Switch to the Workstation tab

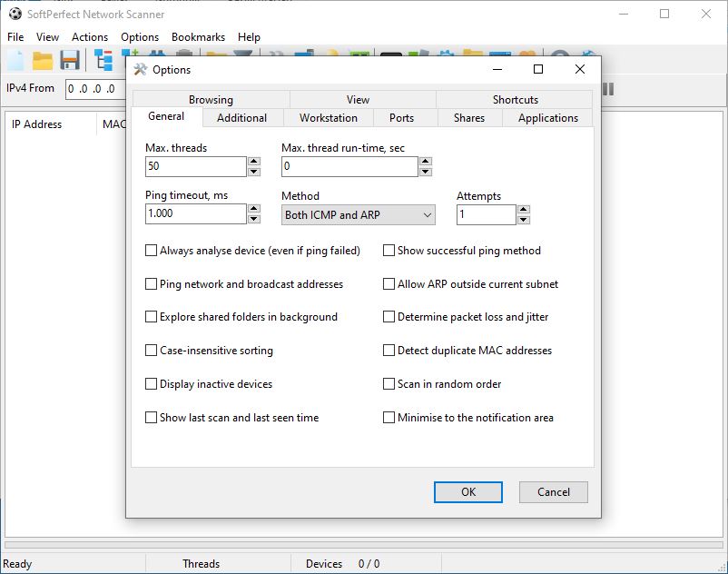329,118
